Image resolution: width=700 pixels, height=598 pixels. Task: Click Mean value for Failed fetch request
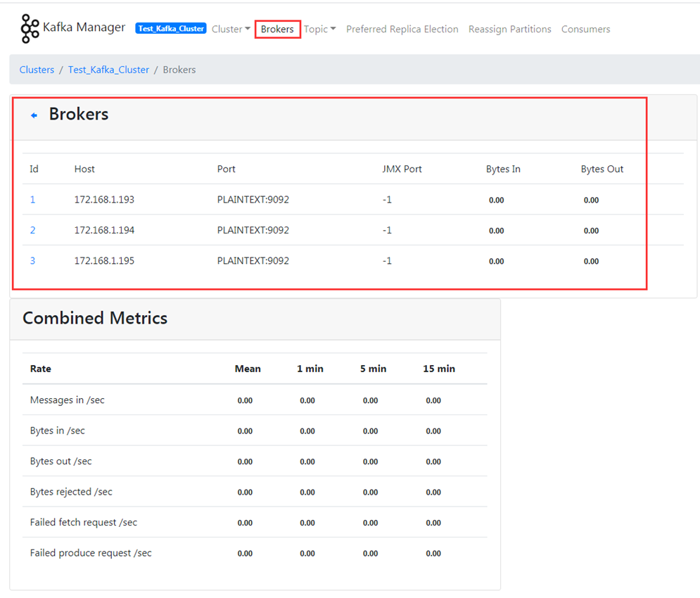point(245,523)
